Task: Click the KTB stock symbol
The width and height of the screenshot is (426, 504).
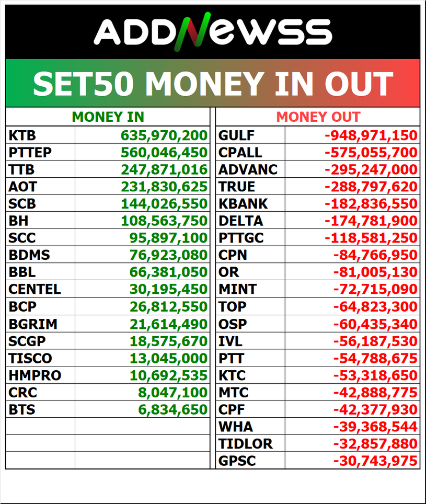Action: [x=22, y=135]
